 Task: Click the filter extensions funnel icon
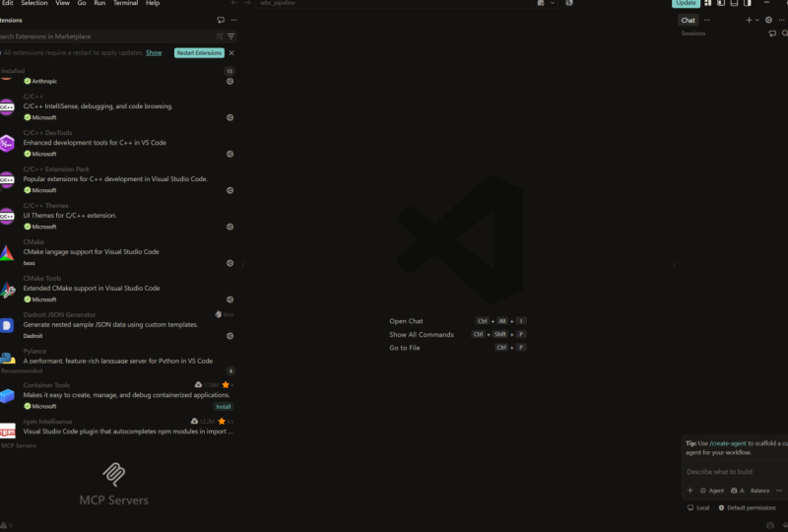[x=231, y=36]
